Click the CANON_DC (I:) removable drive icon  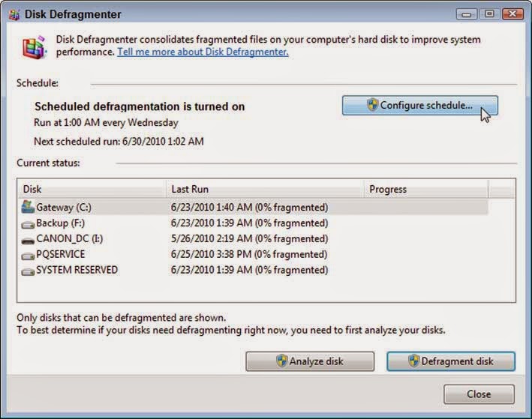[x=28, y=241]
